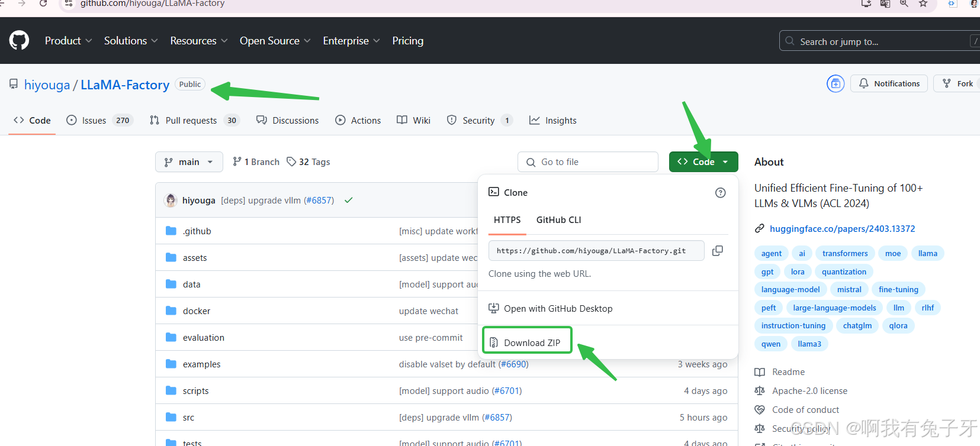Image resolution: width=980 pixels, height=446 pixels.
Task: Click the Copilot icon beside Notifications
Action: (x=836, y=83)
